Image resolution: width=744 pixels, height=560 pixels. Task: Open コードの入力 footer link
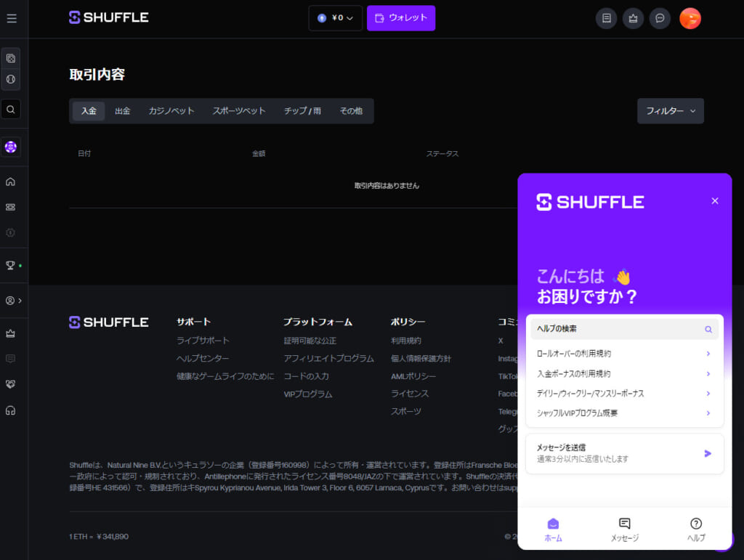[306, 376]
